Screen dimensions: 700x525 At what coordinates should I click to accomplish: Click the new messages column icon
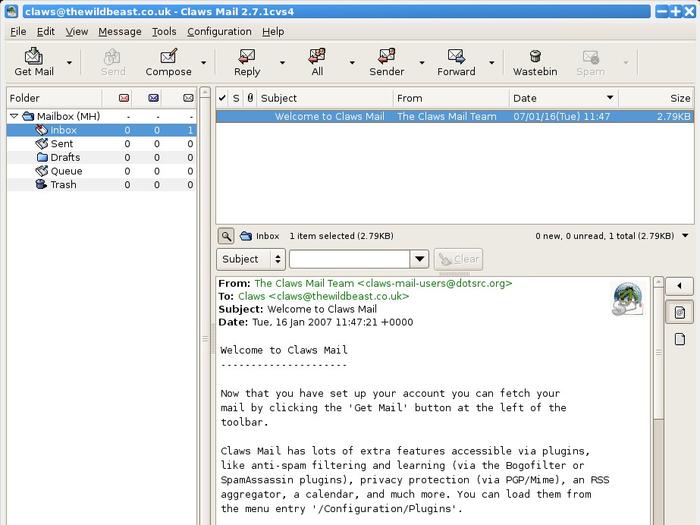click(124, 98)
